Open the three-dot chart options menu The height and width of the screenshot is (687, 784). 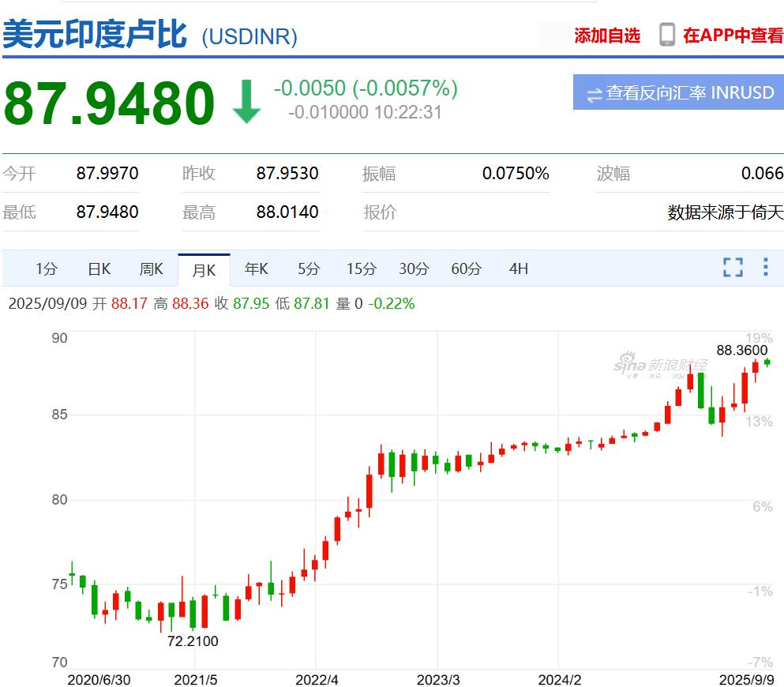765,267
